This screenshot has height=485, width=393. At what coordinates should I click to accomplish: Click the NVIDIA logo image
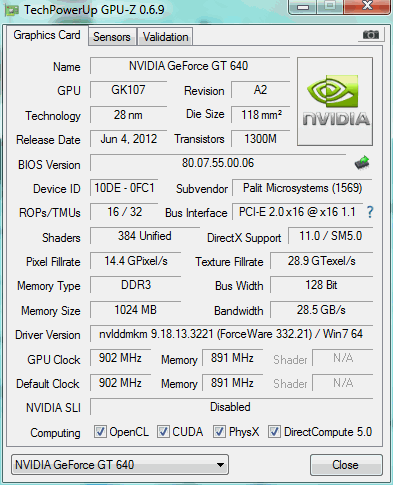point(335,102)
